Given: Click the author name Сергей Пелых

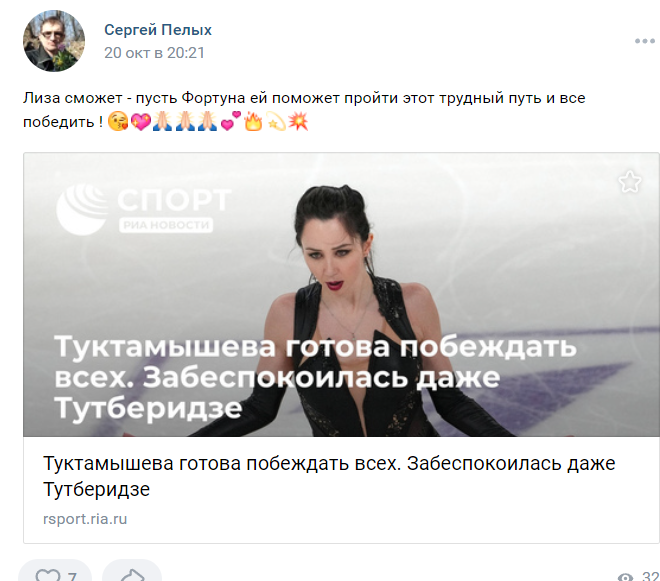Looking at the screenshot, I should [158, 30].
